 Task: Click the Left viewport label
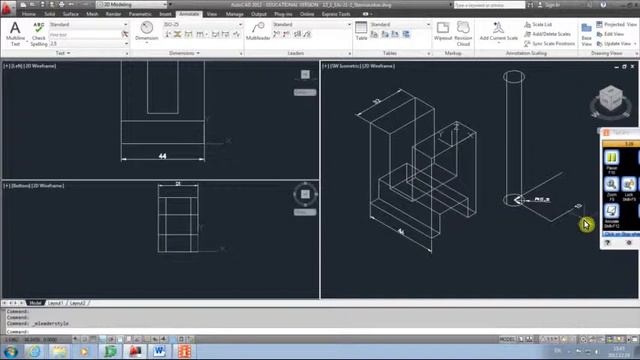tap(30, 66)
